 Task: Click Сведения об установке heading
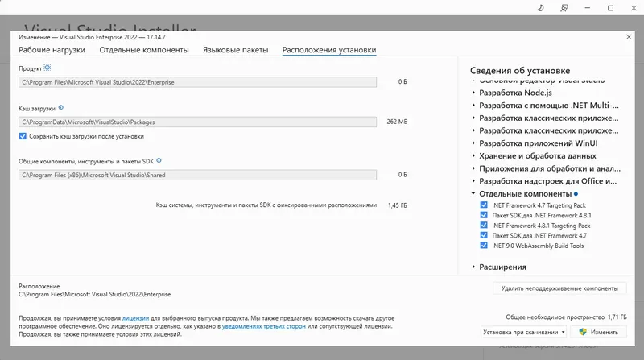click(x=520, y=71)
